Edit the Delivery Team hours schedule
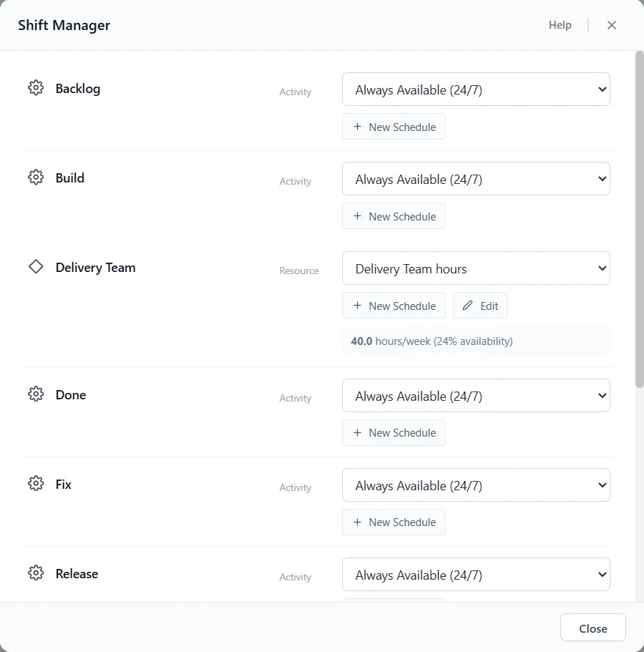This screenshot has width=644, height=652. click(480, 305)
